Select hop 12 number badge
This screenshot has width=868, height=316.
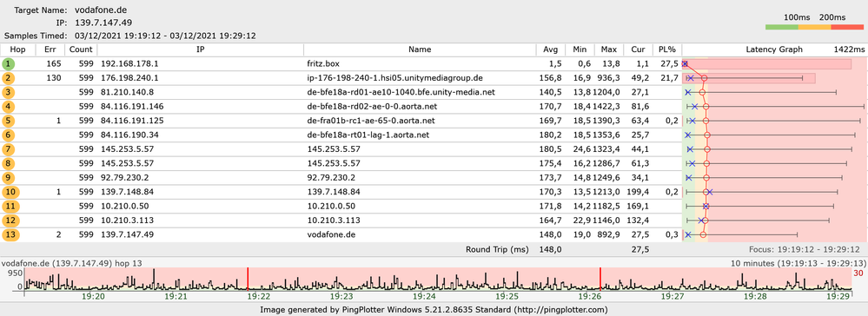tap(10, 221)
